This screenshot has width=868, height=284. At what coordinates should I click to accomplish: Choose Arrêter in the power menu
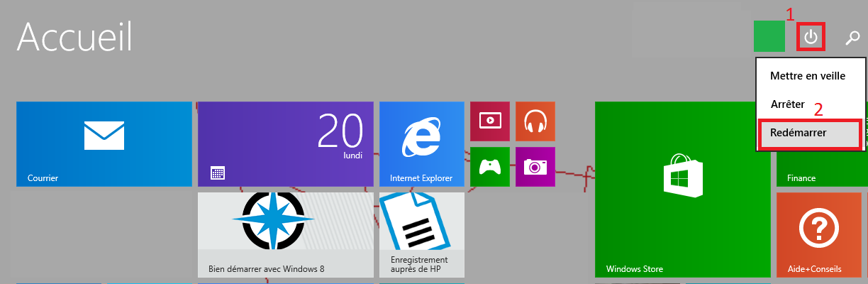pos(787,104)
